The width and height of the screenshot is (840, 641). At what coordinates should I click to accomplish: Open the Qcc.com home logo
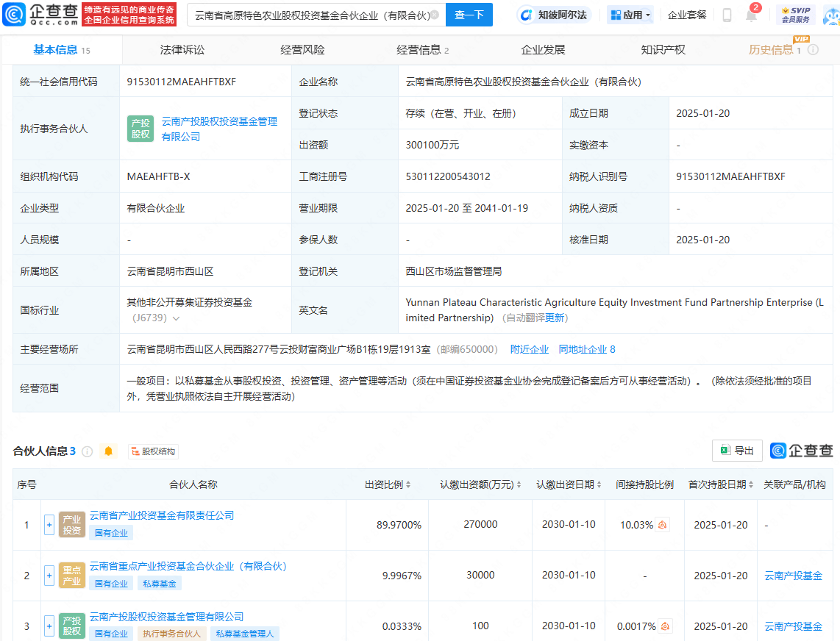pyautogui.click(x=40, y=15)
